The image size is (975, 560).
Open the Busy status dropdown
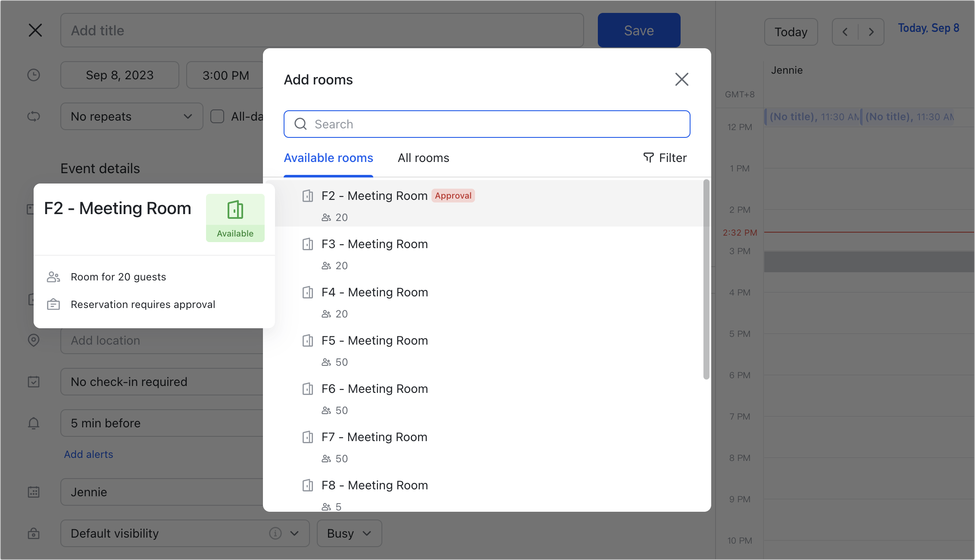point(349,533)
